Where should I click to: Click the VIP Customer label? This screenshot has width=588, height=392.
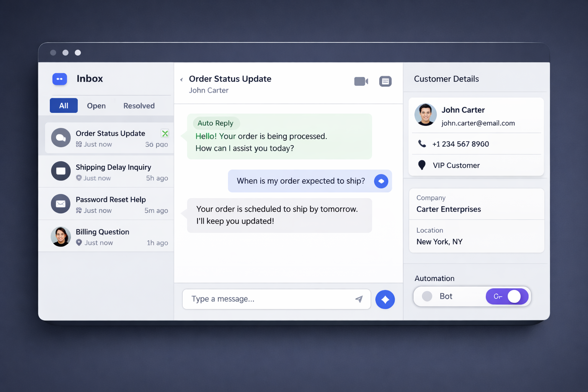(x=456, y=165)
